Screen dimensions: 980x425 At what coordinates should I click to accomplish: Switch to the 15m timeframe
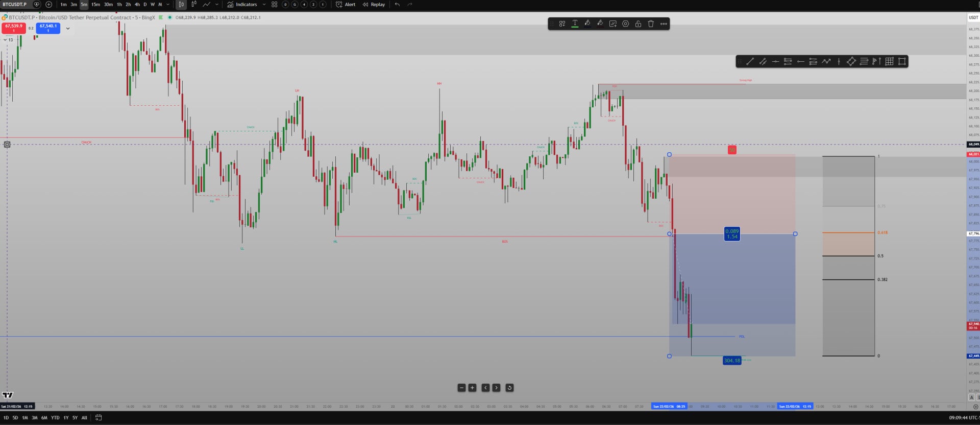pyautogui.click(x=95, y=5)
